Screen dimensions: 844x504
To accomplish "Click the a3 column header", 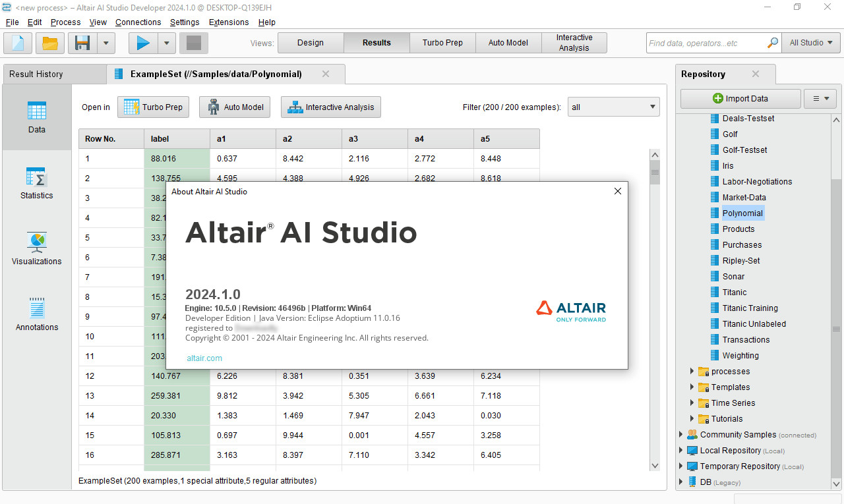I will [x=375, y=138].
